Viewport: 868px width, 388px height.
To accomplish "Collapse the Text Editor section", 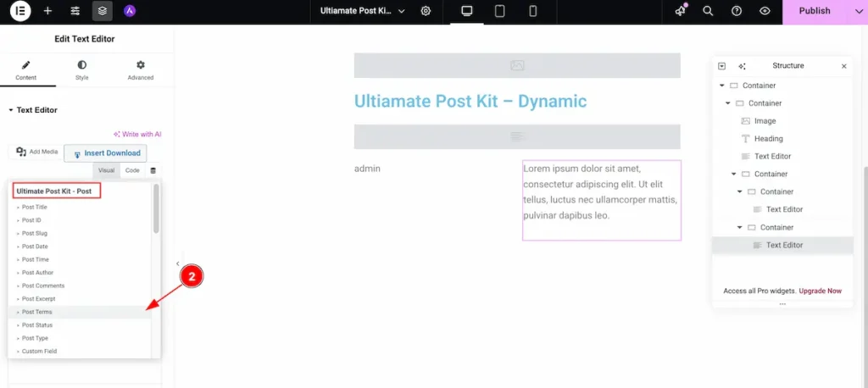I will click(x=11, y=110).
